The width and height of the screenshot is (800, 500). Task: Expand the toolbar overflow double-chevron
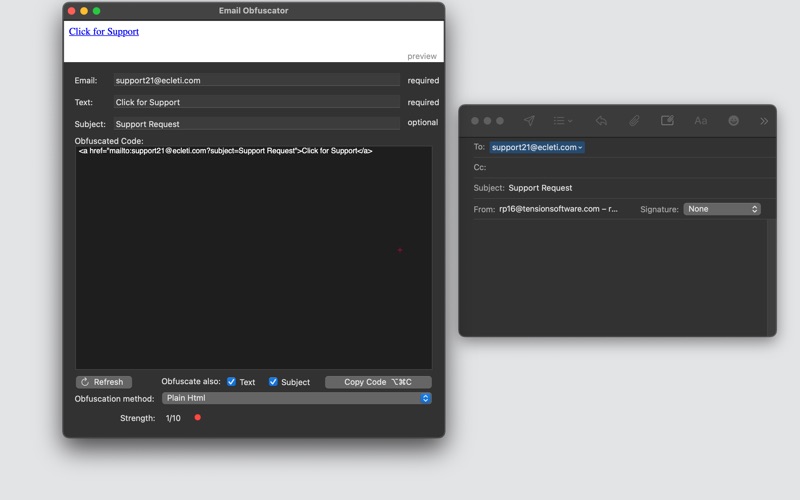pos(764,121)
